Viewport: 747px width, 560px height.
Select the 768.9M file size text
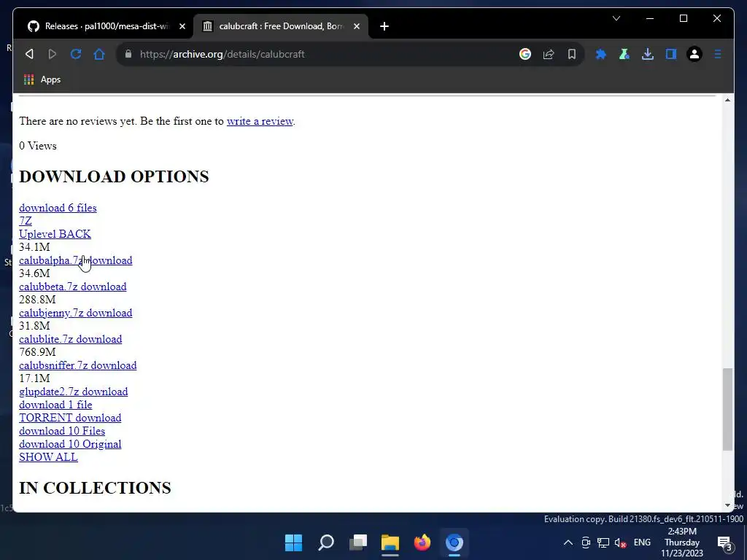tap(37, 352)
